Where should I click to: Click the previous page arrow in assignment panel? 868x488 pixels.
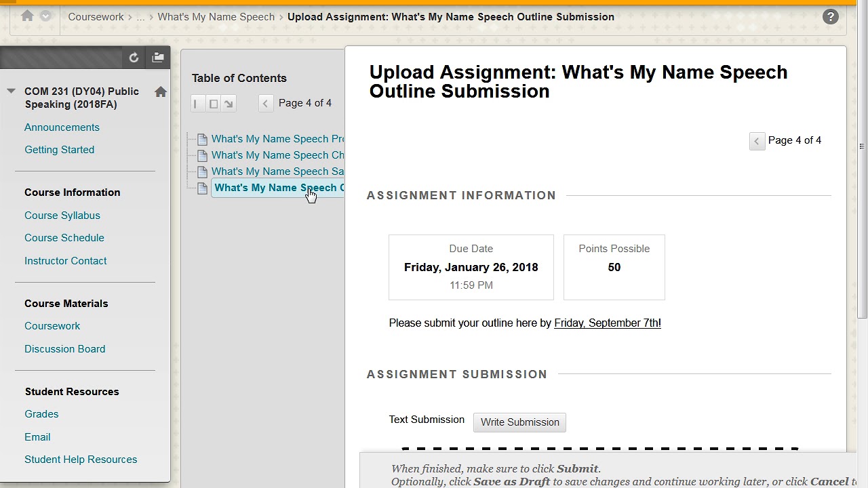coord(757,141)
